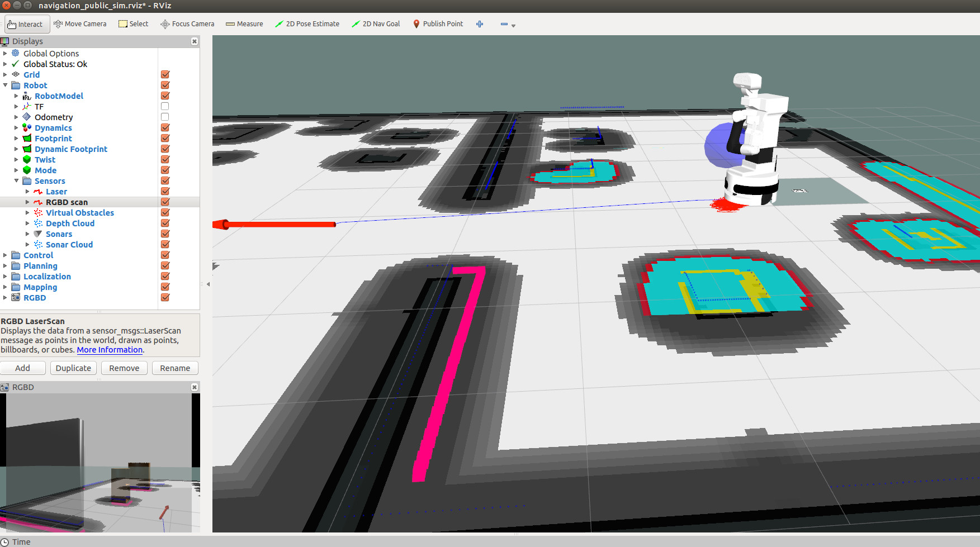This screenshot has width=980, height=547.
Task: Collapse the Sensors folder
Action: tap(16, 181)
